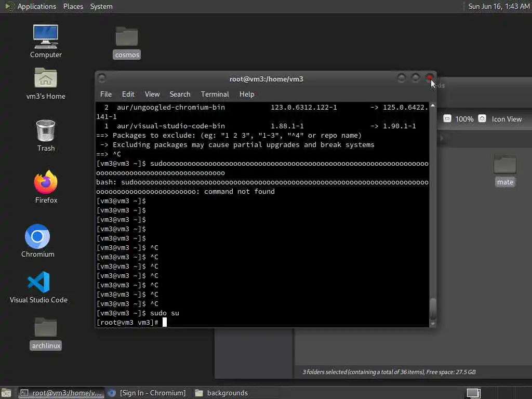Close the terminal window
This screenshot has height=399, width=532.
tap(430, 78)
